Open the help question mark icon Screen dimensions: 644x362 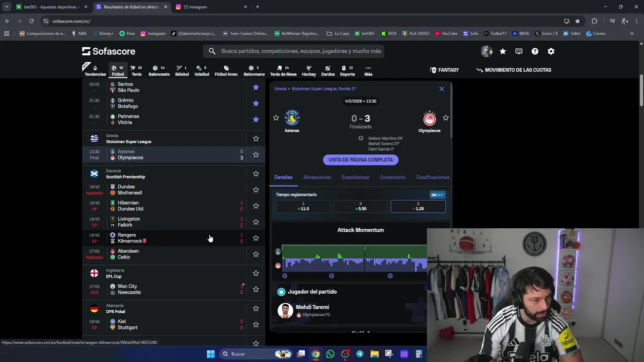click(535, 51)
